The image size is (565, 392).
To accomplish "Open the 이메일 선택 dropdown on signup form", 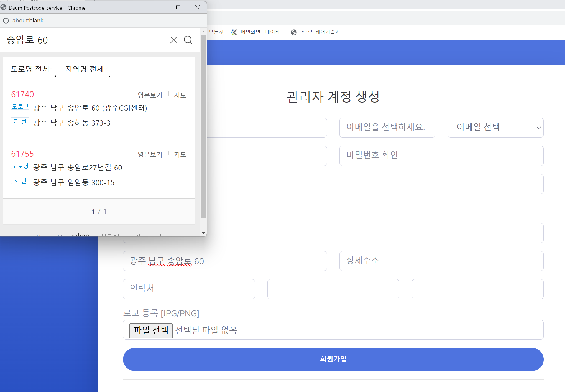I will pos(495,128).
